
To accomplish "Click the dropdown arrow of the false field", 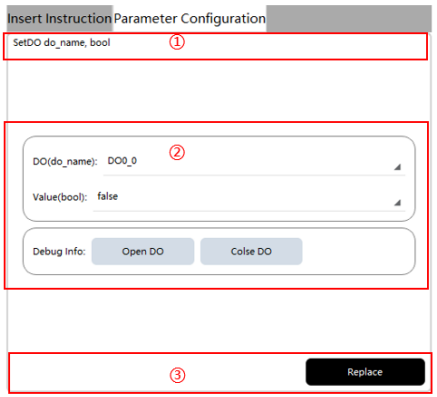I will tap(397, 202).
